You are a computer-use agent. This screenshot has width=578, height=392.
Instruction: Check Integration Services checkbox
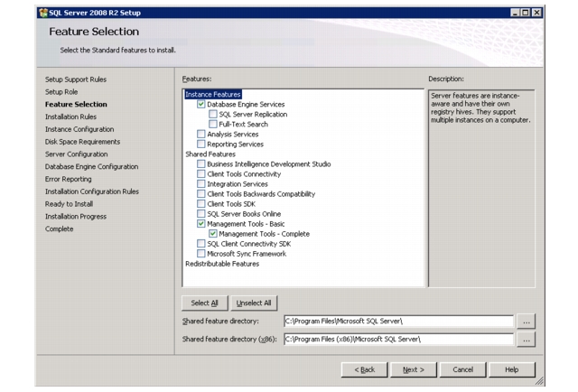[x=200, y=184]
